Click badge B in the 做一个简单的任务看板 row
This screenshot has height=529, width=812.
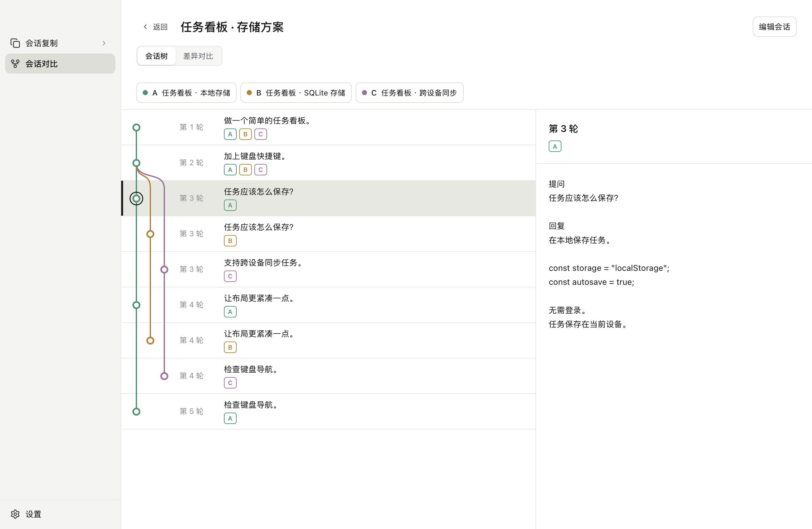[245, 134]
